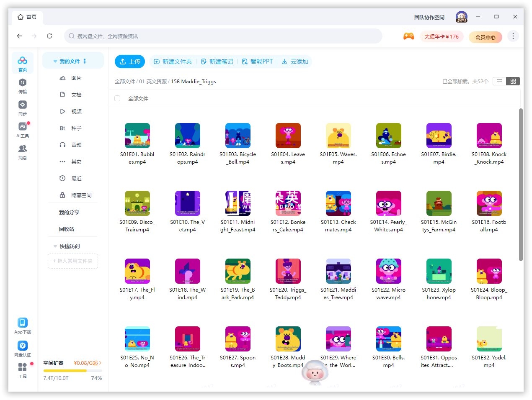Viewport: 532px width, 400px height.
Task: Open the S01E01.Bubbles.mp4 thumbnail
Action: [x=137, y=135]
